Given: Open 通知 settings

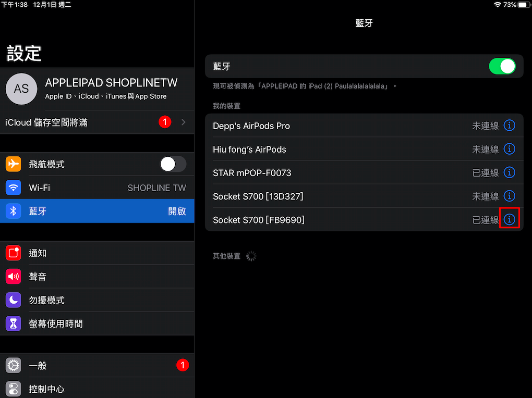Looking at the screenshot, I should click(x=97, y=253).
